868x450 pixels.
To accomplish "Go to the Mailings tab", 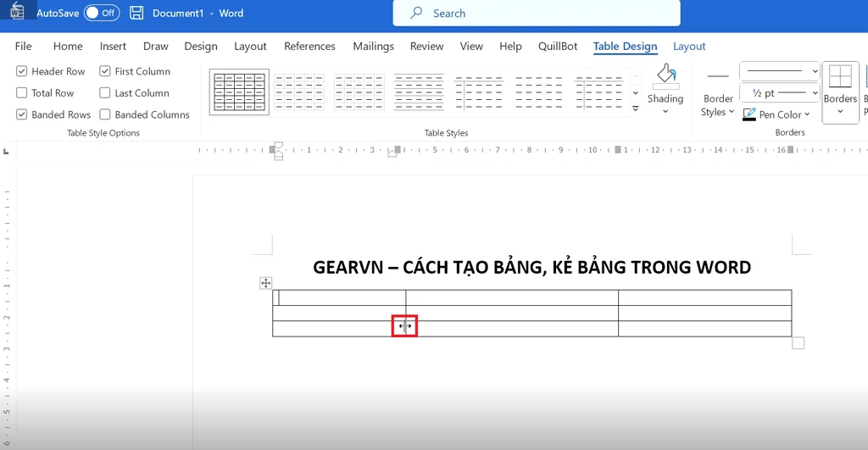I will click(x=374, y=47).
